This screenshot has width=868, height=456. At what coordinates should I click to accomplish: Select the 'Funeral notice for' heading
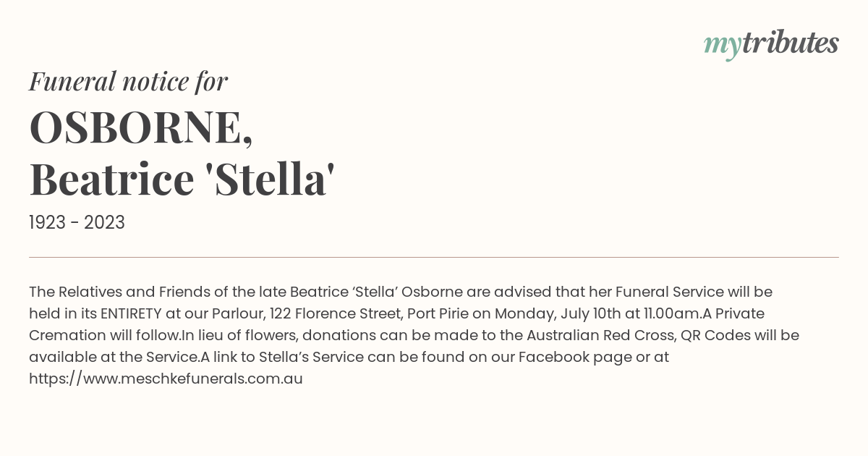click(x=128, y=81)
